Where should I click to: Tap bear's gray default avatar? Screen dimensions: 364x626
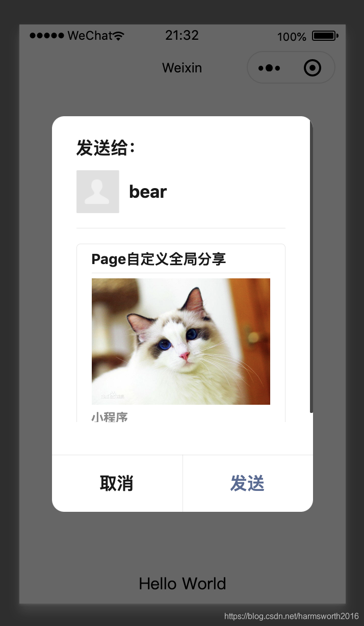(98, 192)
